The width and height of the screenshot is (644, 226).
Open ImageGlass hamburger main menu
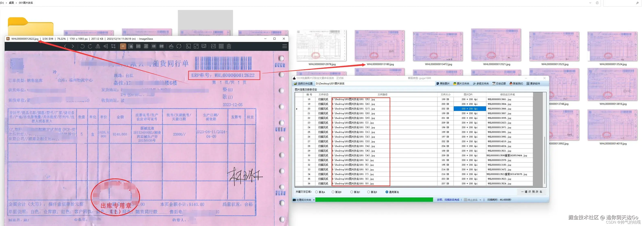pyautogui.click(x=284, y=46)
